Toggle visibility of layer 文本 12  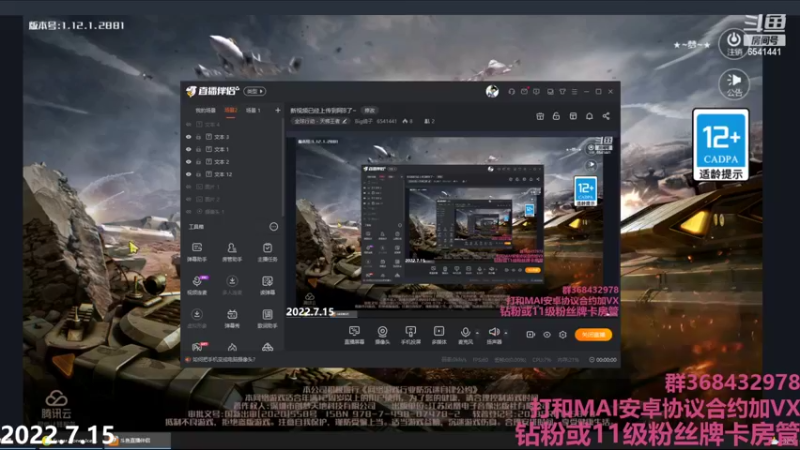189,174
